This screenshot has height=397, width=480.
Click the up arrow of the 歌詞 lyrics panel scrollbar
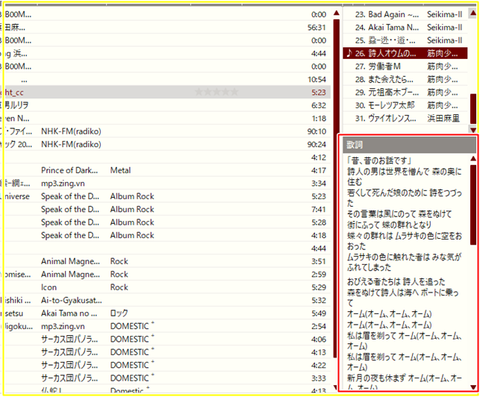pyautogui.click(x=473, y=159)
